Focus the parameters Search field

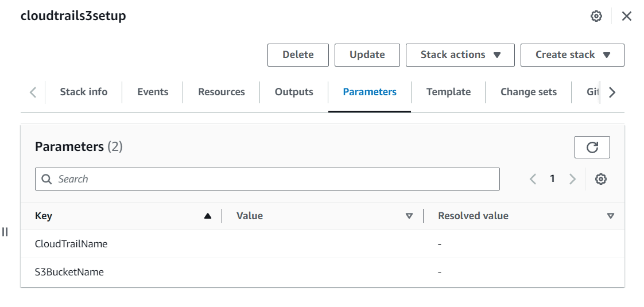point(267,179)
